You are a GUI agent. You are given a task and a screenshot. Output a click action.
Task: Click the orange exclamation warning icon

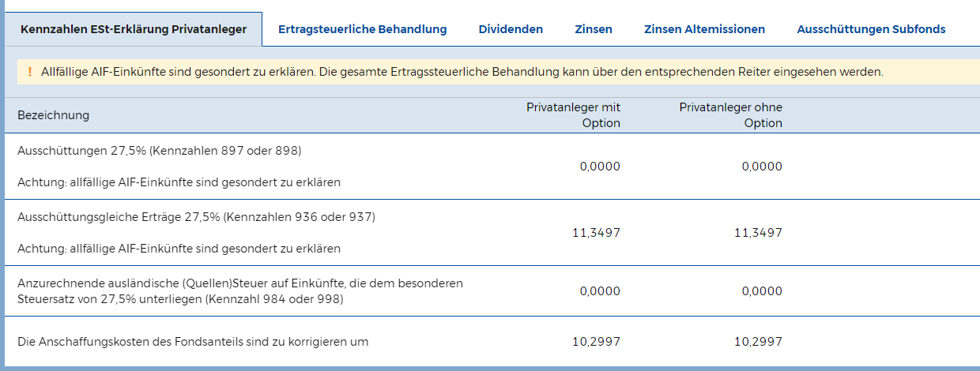(29, 72)
